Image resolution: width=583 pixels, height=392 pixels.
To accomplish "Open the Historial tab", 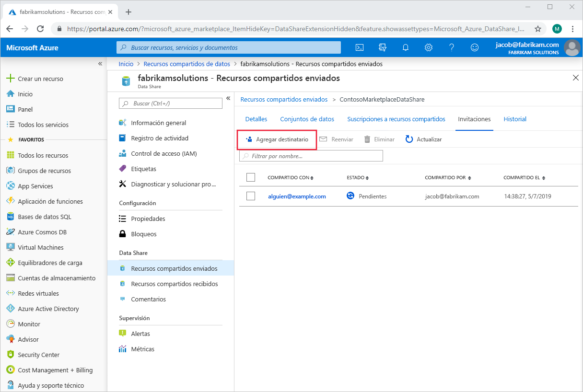I will 515,119.
